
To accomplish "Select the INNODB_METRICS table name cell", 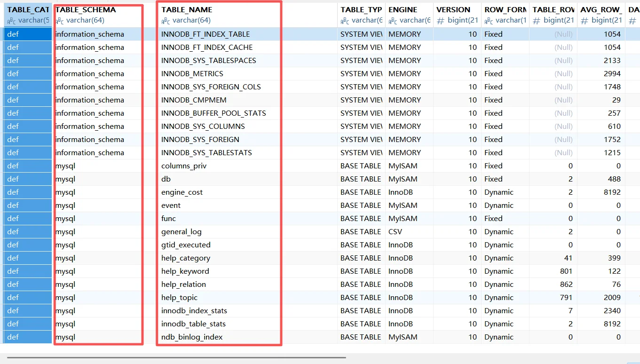I will pos(192,73).
